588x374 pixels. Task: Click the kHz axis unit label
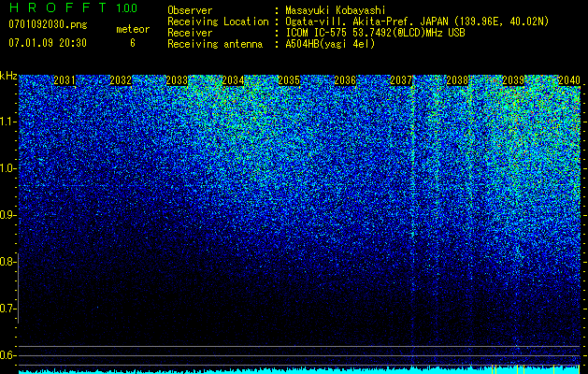[x=8, y=76]
